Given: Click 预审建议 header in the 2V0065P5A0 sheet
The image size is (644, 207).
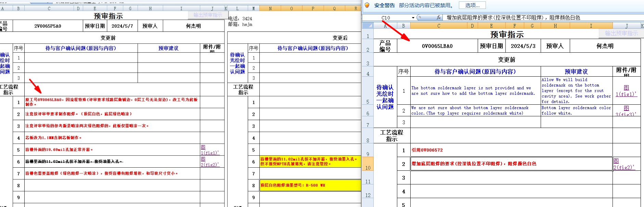Looking at the screenshot, I should click(x=169, y=48).
